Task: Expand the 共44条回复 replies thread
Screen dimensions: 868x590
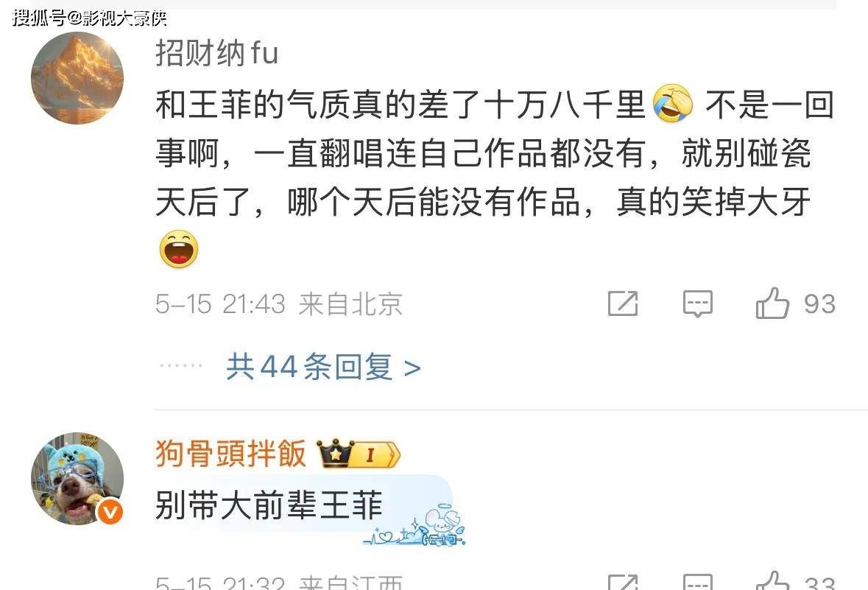Action: coord(323,367)
